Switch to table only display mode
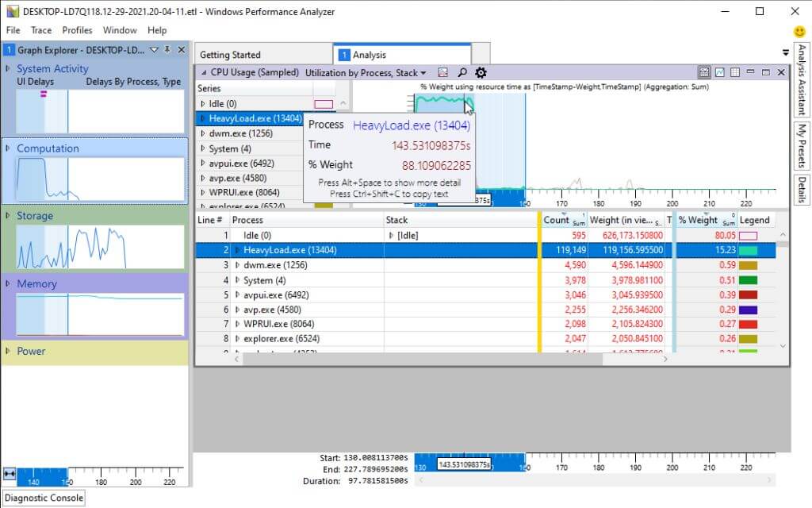Image resolution: width=812 pixels, height=508 pixels. [735, 72]
